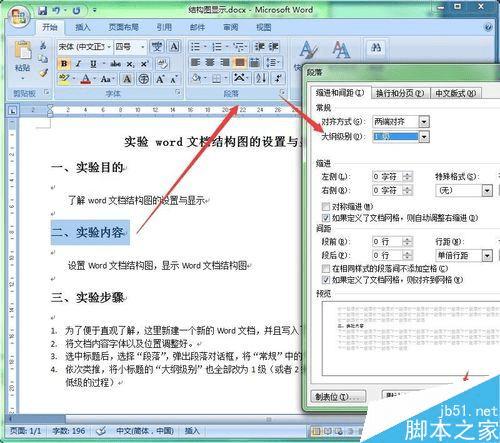The image size is (500, 443).
Task: Clear formatting with eraser icon
Action: (162, 63)
